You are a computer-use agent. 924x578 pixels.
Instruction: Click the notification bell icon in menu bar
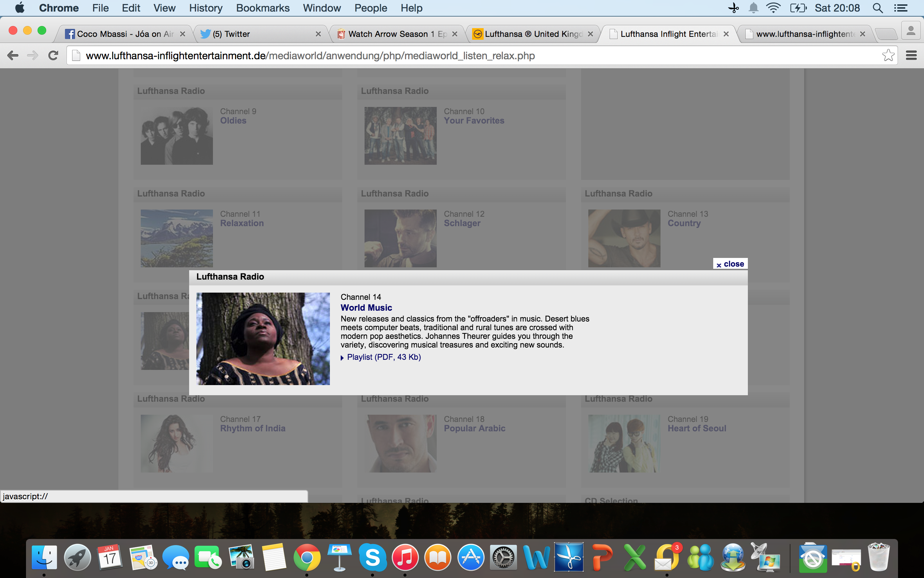point(753,8)
